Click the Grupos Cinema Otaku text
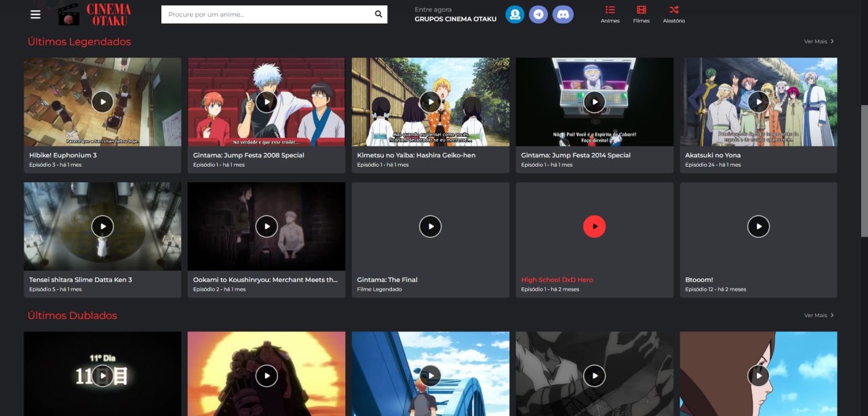 [x=456, y=19]
